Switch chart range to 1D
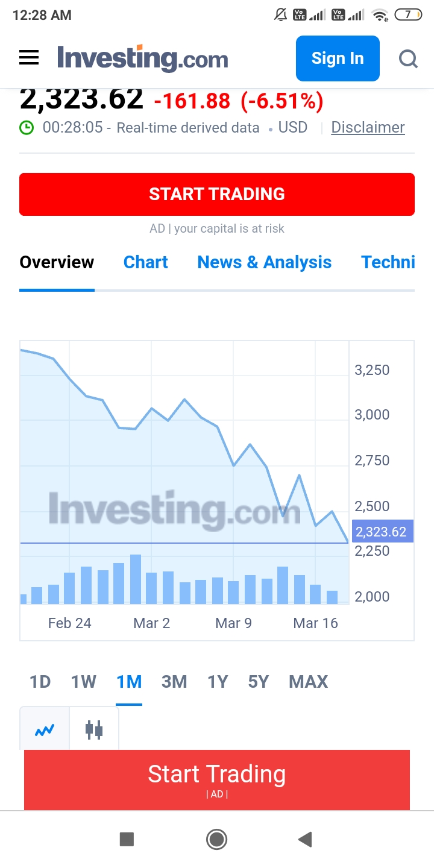The width and height of the screenshot is (434, 868). [x=40, y=682]
